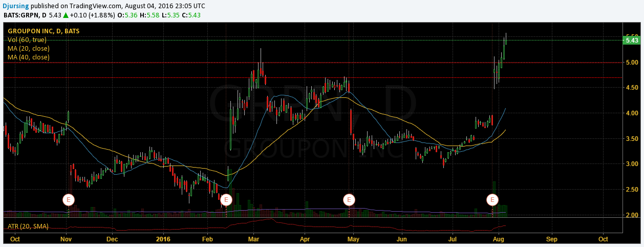Click the 2.00 price axis label
This screenshot has width=644, height=247.
coord(632,215)
